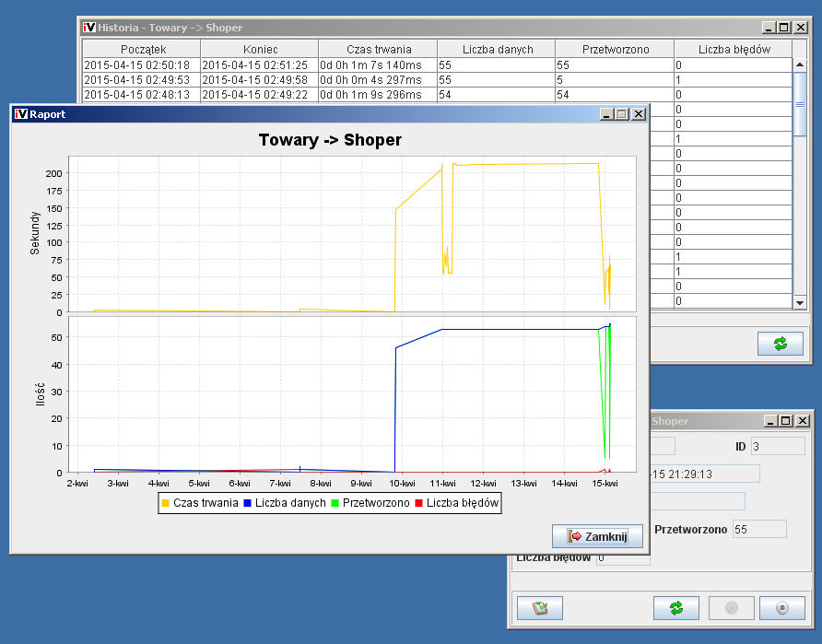The height and width of the screenshot is (644, 822).
Task: Select the end time cell 2015-04-15 02:51:25
Action: pyautogui.click(x=260, y=65)
